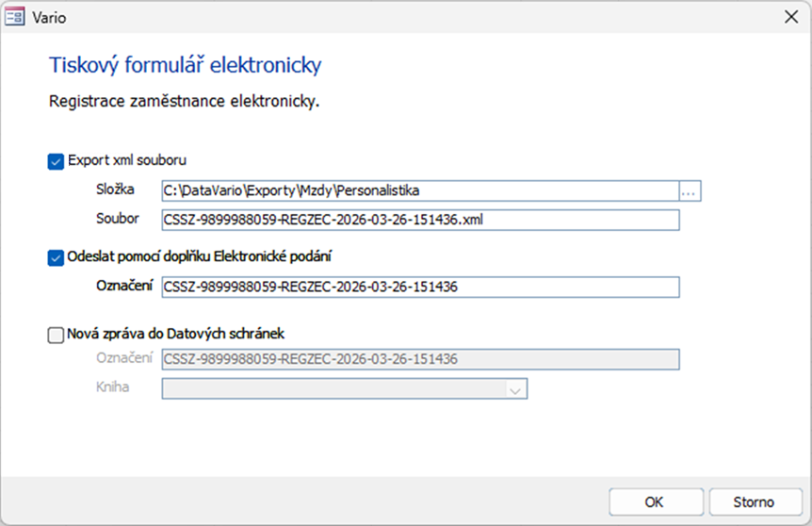Image resolution: width=812 pixels, height=526 pixels.
Task: Click the Vario app icon in title bar
Action: 14,17
